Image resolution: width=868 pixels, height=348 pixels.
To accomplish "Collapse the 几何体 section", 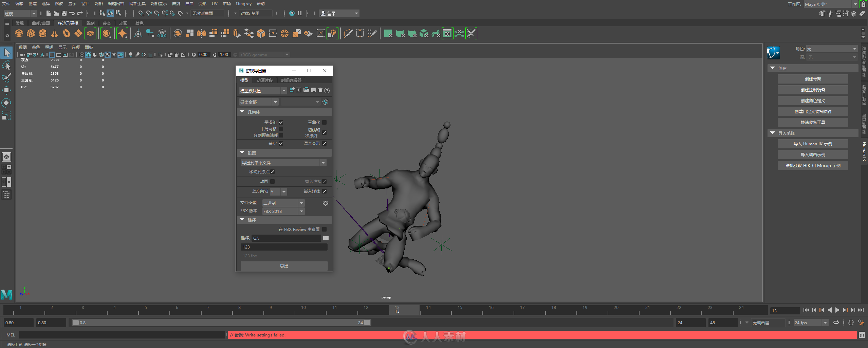I will click(x=242, y=112).
